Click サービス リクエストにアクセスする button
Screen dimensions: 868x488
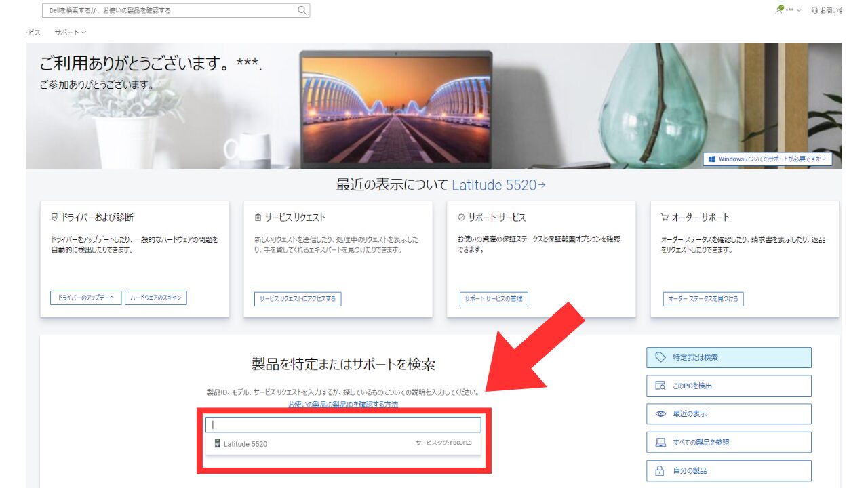298,299
